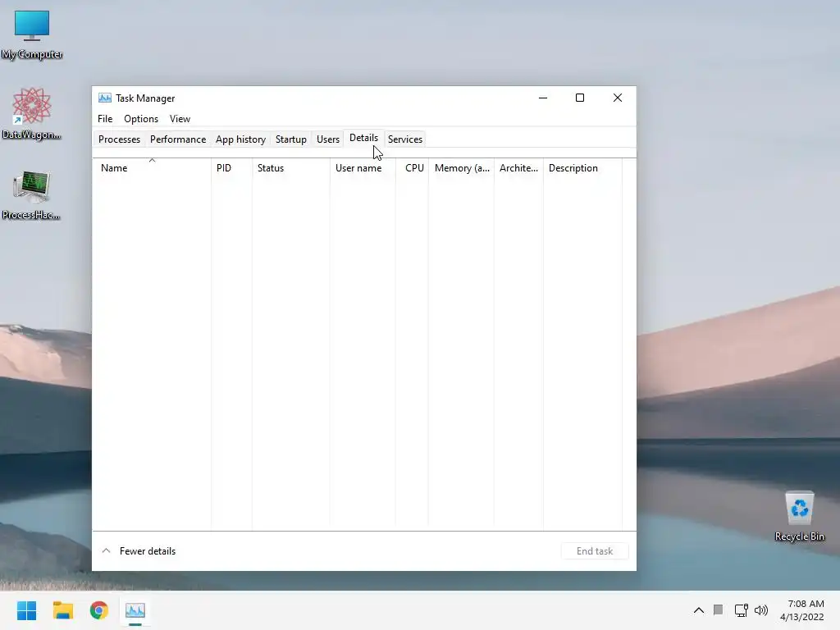
Task: Open File Explorer from the taskbar
Action: [62, 610]
